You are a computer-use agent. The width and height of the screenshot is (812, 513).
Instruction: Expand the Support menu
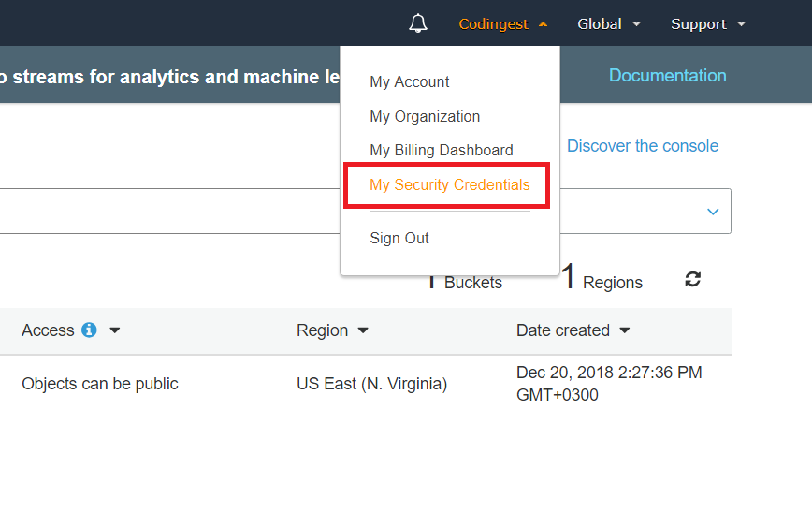click(708, 24)
